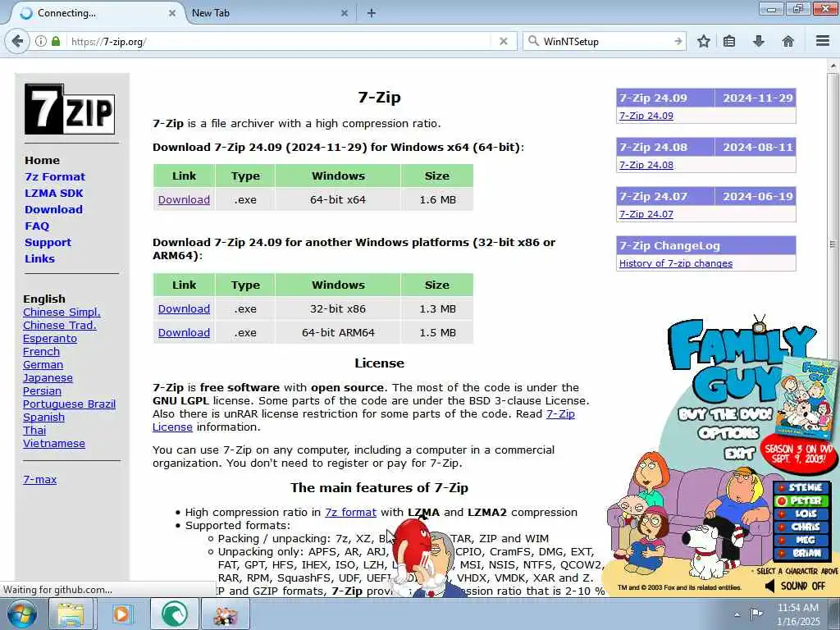Click EXIT in the Family Guy popup
The image size is (840, 630).
point(739,454)
